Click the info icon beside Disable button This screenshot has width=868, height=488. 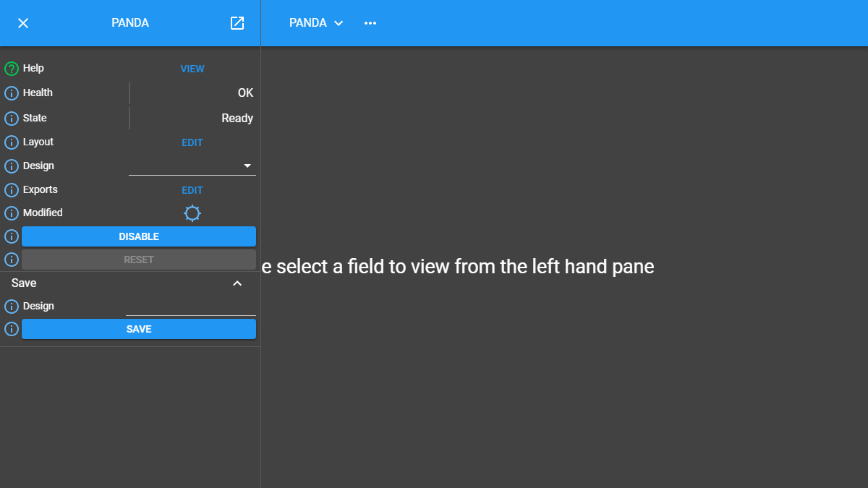click(12, 236)
